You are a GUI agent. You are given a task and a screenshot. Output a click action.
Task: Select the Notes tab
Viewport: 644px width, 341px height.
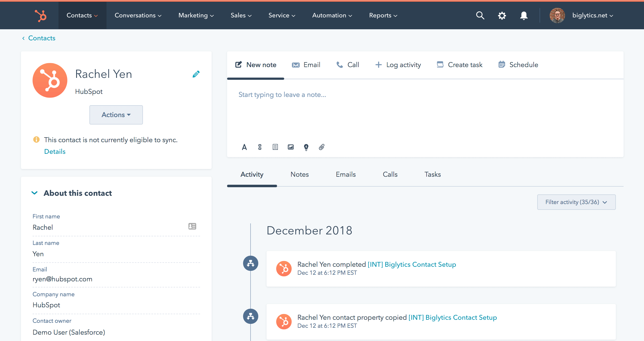299,174
